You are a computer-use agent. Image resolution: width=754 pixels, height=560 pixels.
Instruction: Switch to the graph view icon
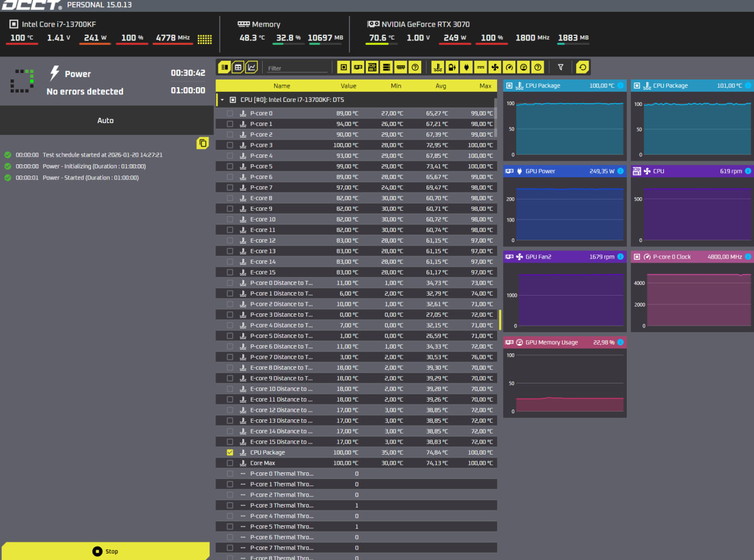[x=252, y=67]
